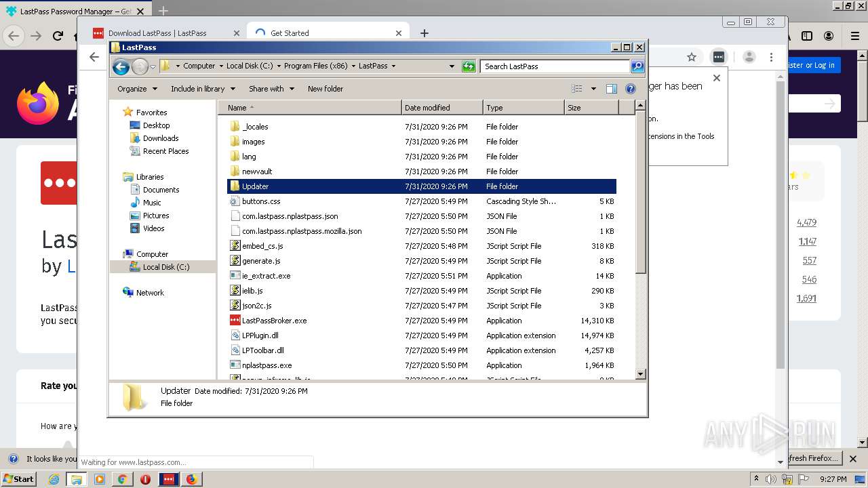
Task: Click Program Files (x86) in breadcrumb
Action: click(x=316, y=66)
